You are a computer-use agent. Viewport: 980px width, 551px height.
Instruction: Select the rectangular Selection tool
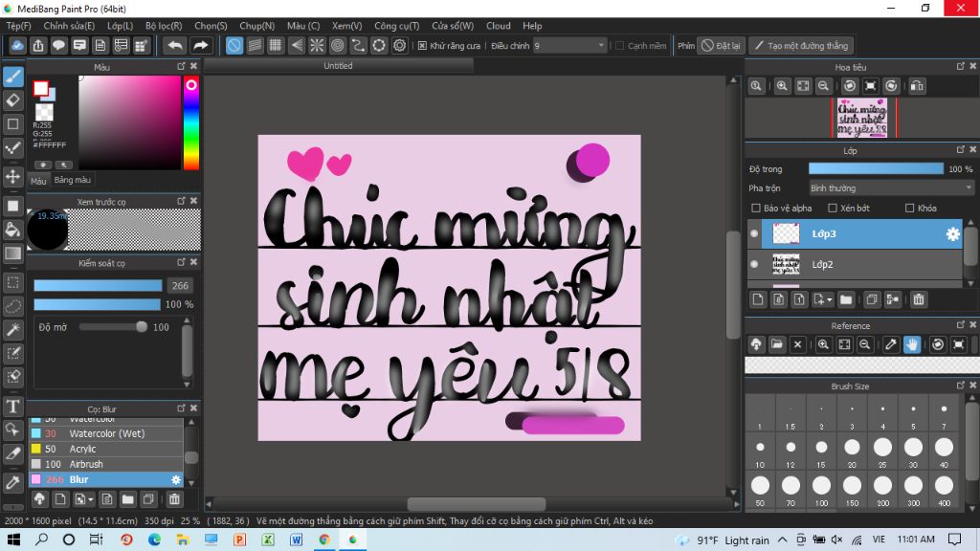point(13,282)
